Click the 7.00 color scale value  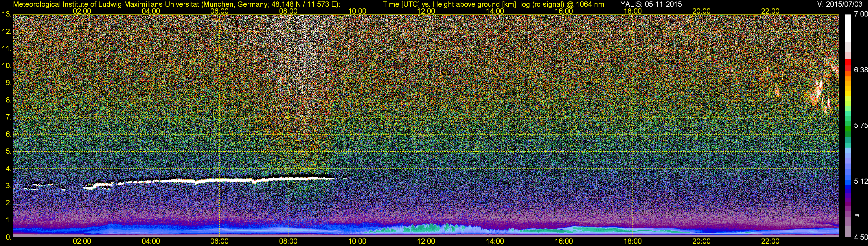(x=860, y=14)
